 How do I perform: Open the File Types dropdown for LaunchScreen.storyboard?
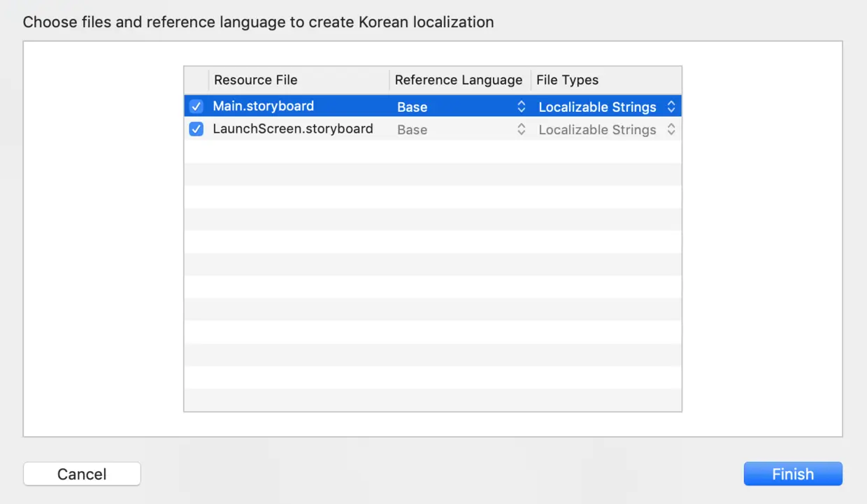tap(670, 129)
